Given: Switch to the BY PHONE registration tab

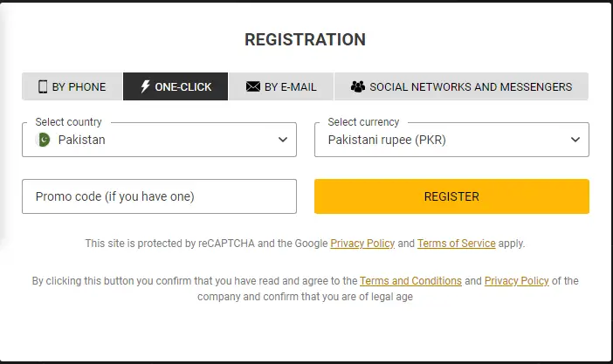Looking at the screenshot, I should pyautogui.click(x=72, y=87).
